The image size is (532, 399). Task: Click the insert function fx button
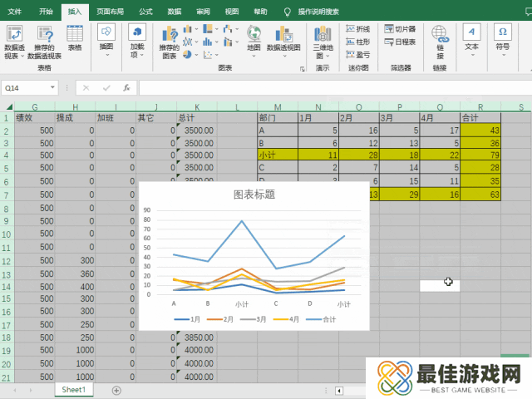pyautogui.click(x=126, y=87)
